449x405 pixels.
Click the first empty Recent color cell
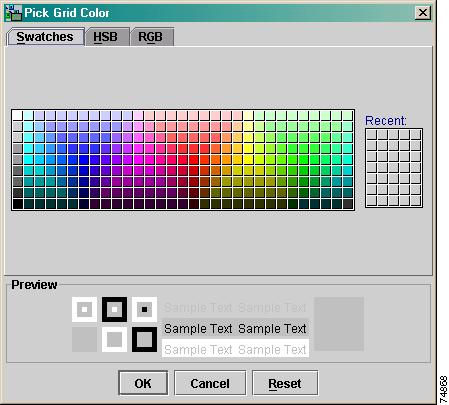coord(372,135)
